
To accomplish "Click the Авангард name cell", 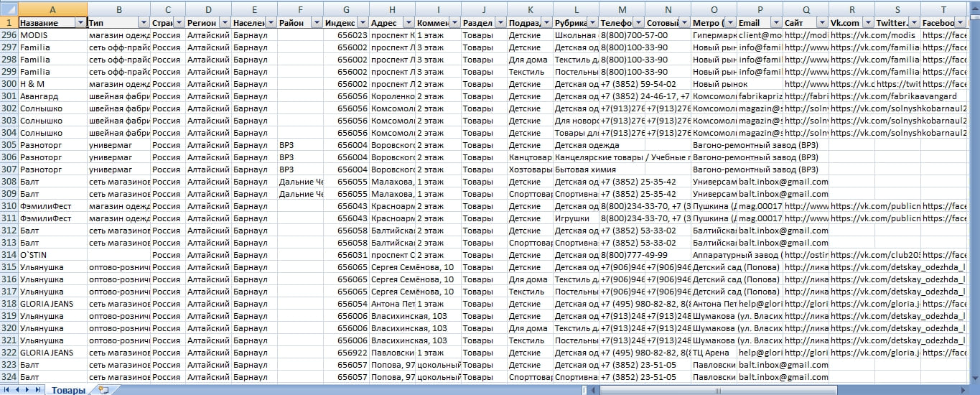I will point(53,96).
